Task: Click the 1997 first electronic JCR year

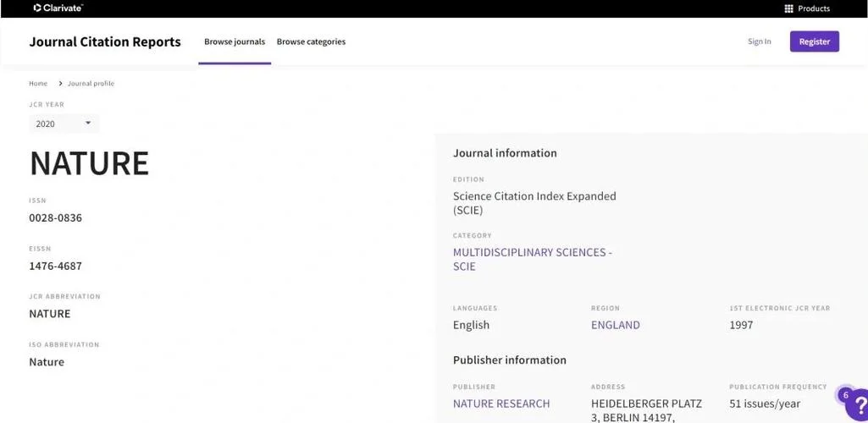Action: (741, 325)
